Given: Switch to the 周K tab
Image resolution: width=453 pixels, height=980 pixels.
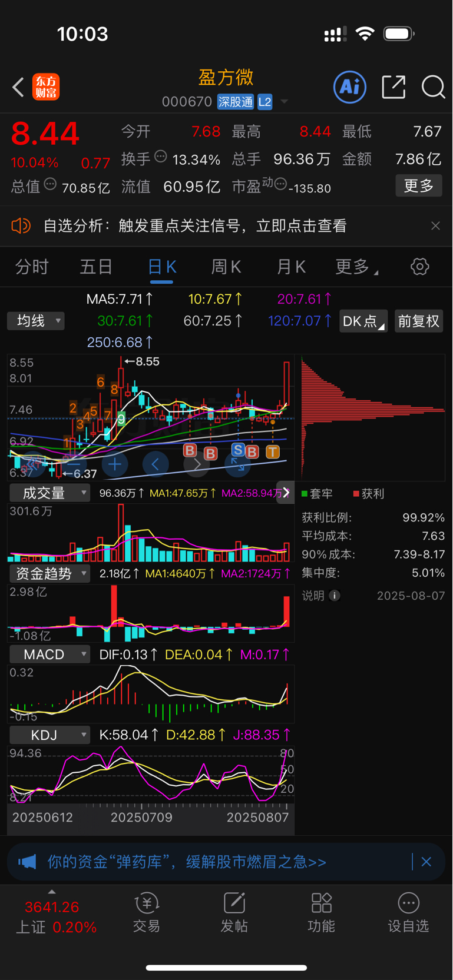Looking at the screenshot, I should tap(226, 267).
